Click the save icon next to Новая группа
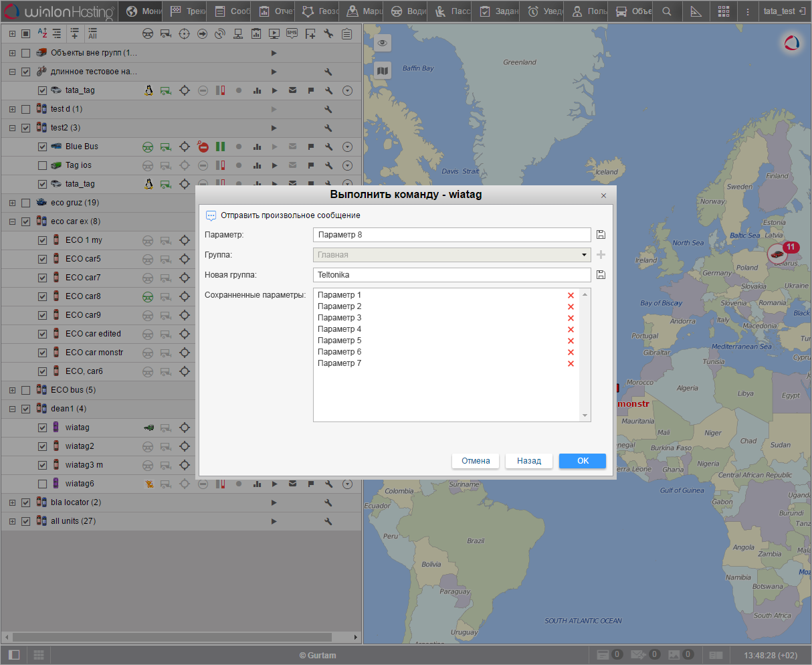The width and height of the screenshot is (812, 665). (601, 275)
